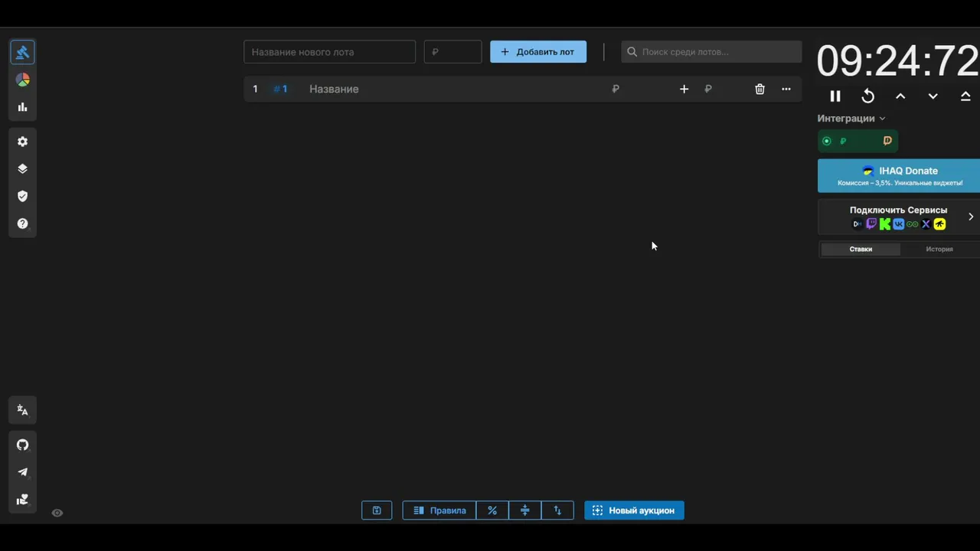
Task: Open the shield checkmark icon in sidebar
Action: pos(22,196)
